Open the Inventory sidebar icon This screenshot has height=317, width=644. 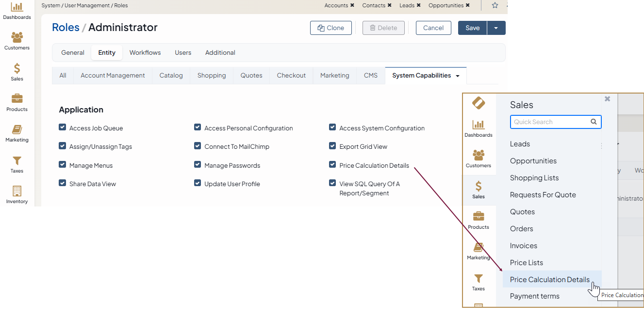pos(17,194)
